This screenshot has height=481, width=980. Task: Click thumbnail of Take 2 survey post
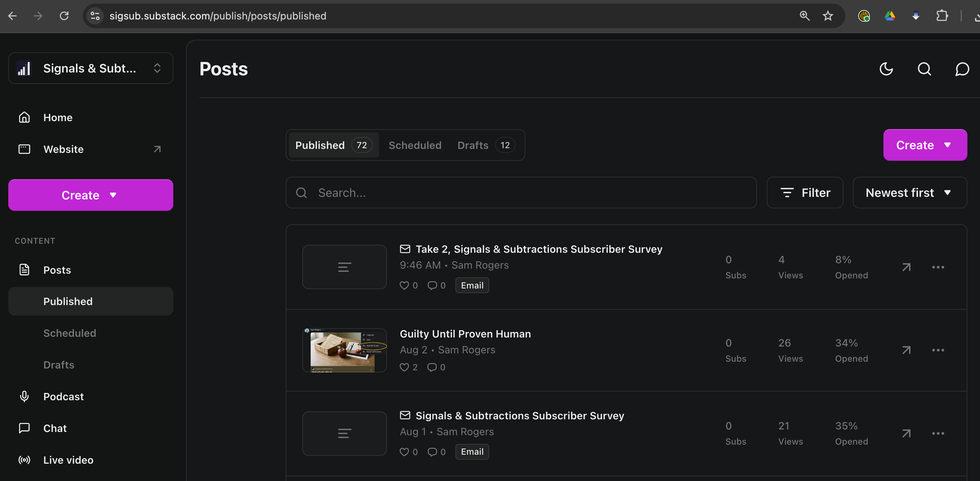344,267
